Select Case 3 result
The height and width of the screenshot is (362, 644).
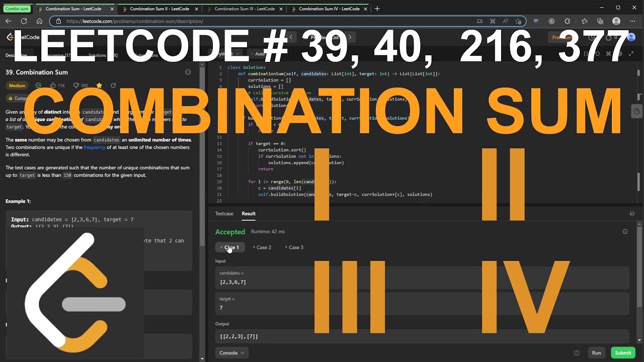click(x=294, y=247)
